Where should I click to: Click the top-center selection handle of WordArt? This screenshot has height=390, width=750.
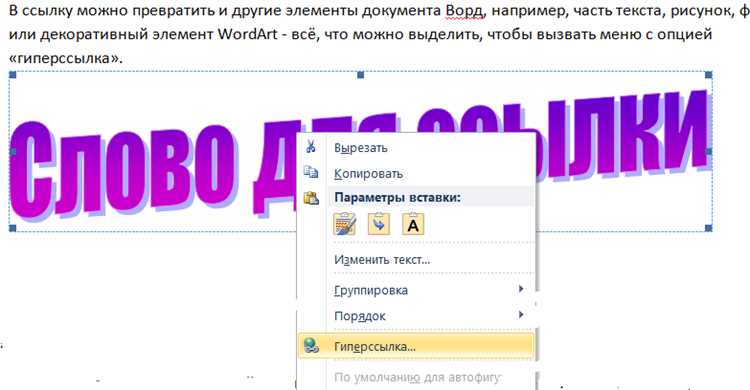361,75
